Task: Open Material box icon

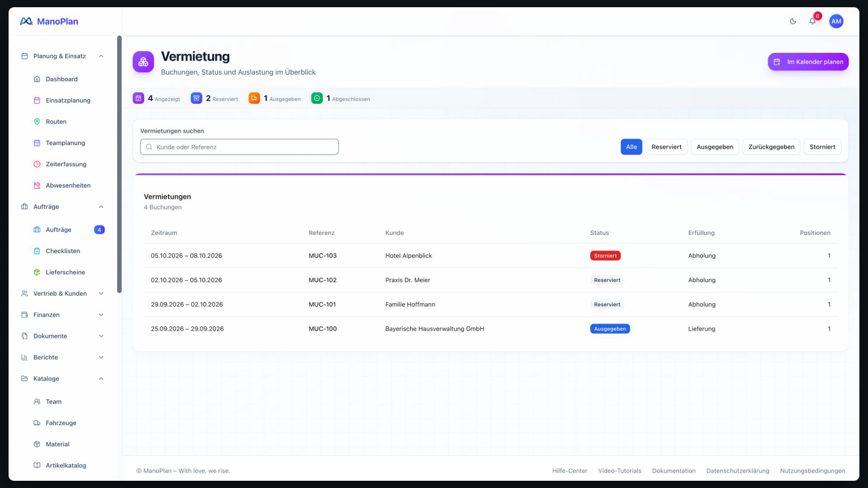Action: point(37,444)
